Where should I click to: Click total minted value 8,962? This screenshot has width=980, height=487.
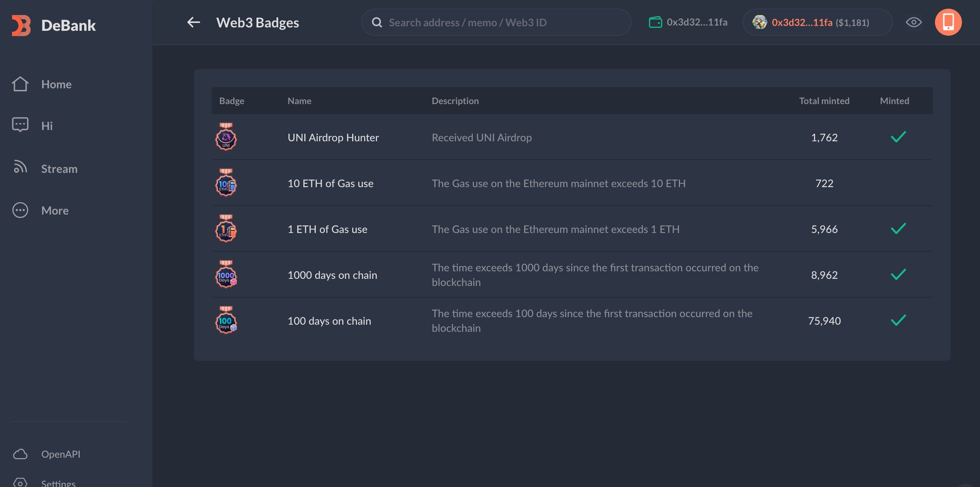click(x=825, y=275)
